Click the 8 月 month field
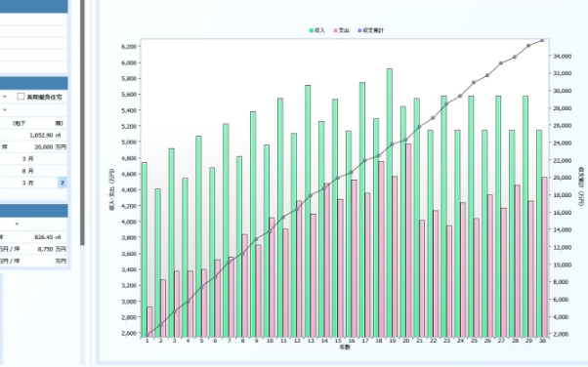 (x=34, y=171)
